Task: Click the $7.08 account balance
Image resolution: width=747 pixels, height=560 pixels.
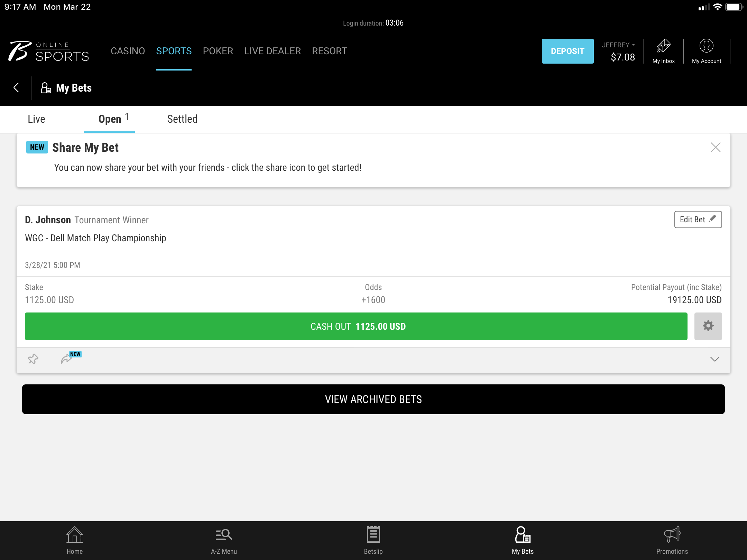Action: click(x=623, y=57)
